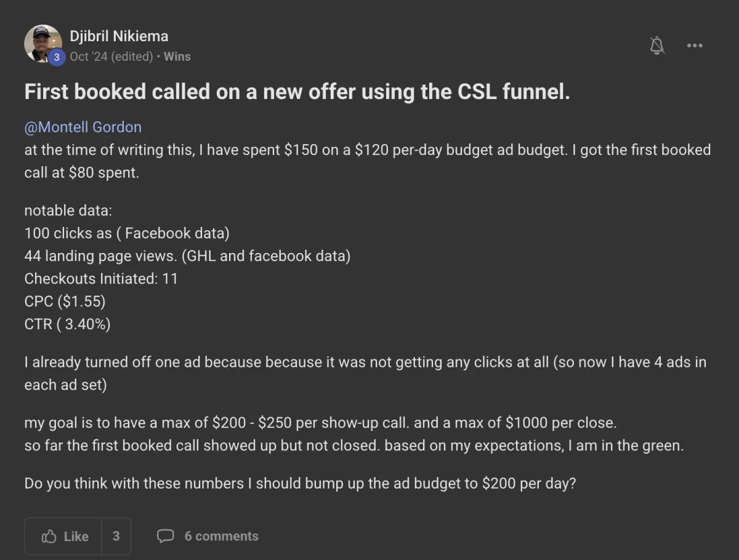
Task: Click the Oct '24 post timestamp
Action: pos(89,57)
